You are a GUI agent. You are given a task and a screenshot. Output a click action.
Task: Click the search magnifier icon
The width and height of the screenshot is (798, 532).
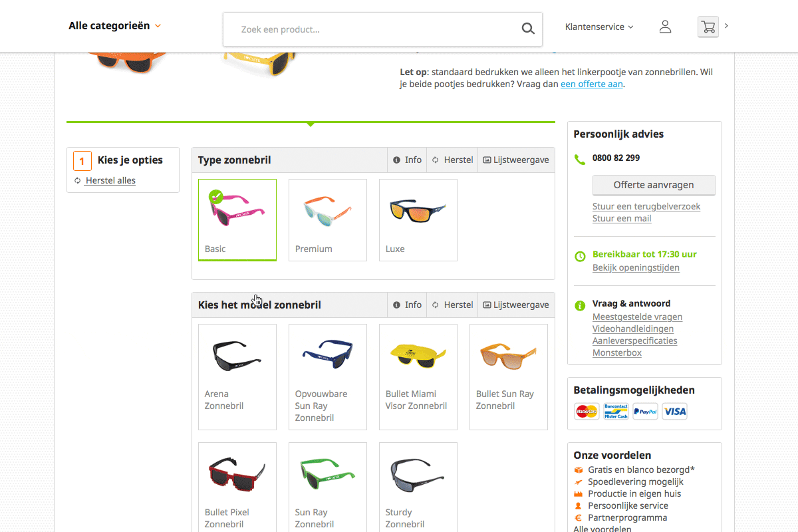(x=528, y=29)
